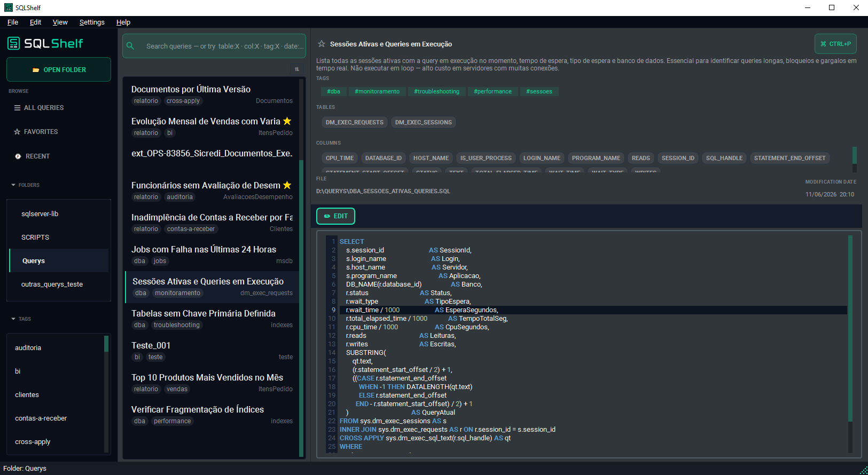Open Jobs com Falha nas Últimas 24 Horas
868x475 pixels.
point(212,255)
